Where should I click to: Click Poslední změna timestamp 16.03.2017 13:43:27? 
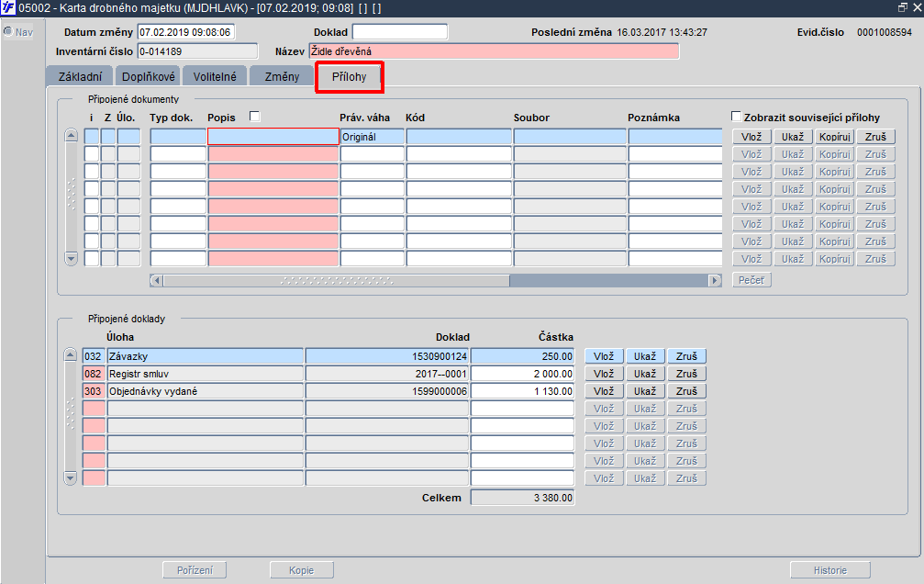pos(662,32)
